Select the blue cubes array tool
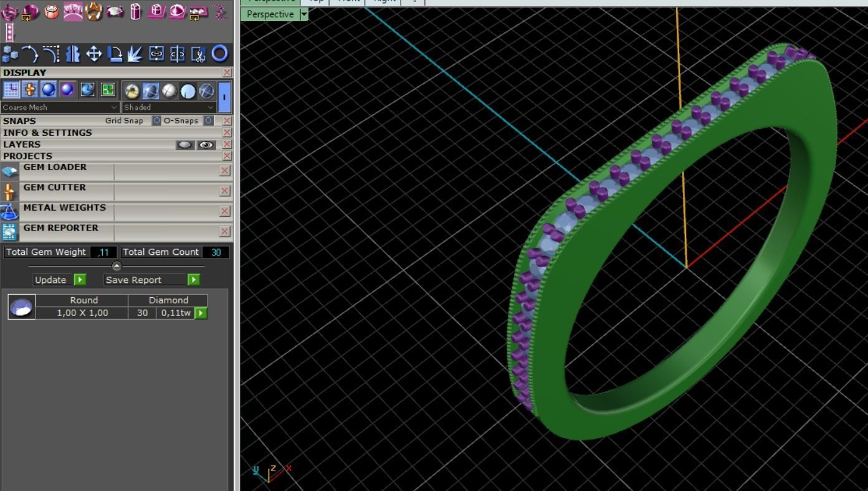The width and height of the screenshot is (868, 491). click(x=10, y=54)
